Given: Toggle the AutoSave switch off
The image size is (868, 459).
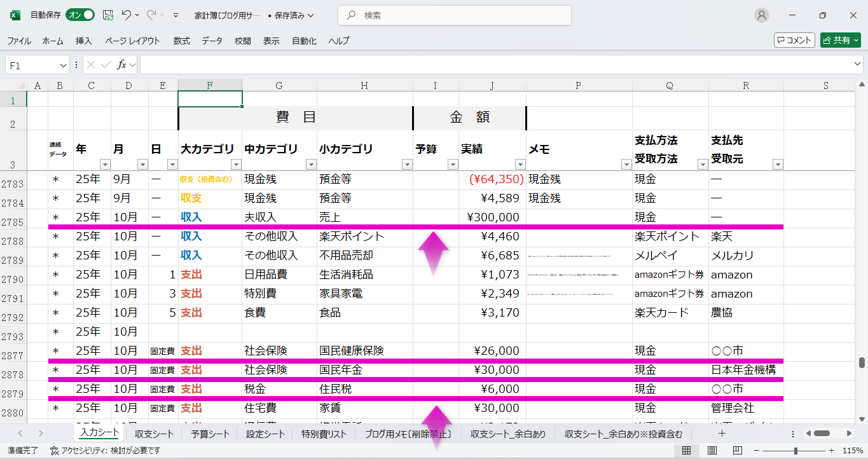Looking at the screenshot, I should (81, 15).
